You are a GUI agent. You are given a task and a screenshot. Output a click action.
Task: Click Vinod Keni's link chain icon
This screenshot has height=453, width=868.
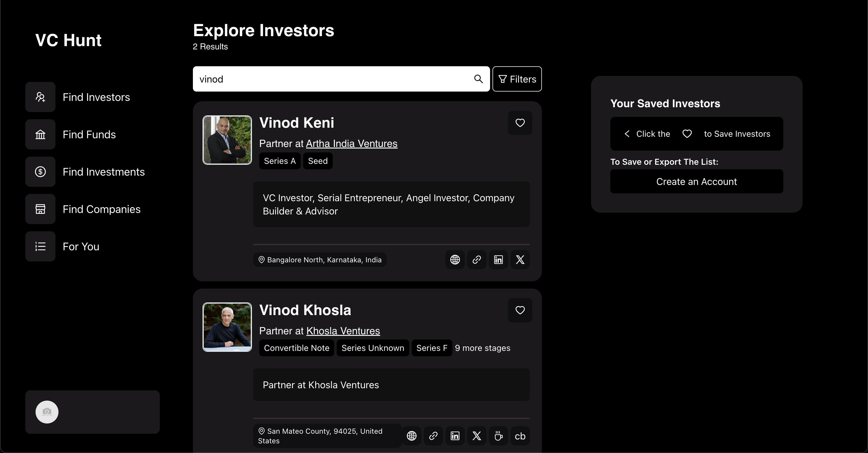476,260
